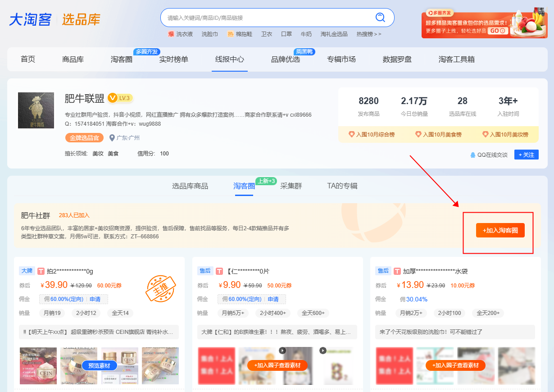Viewport: 554px width, 392px height.
Task: Open QQ在线交谈 chat icon
Action: pos(473,155)
